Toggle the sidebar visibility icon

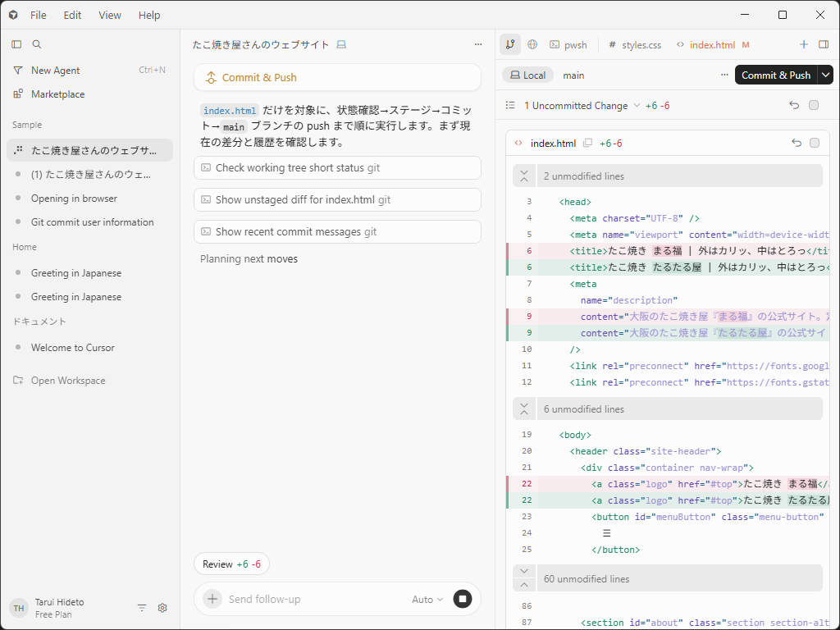point(16,43)
